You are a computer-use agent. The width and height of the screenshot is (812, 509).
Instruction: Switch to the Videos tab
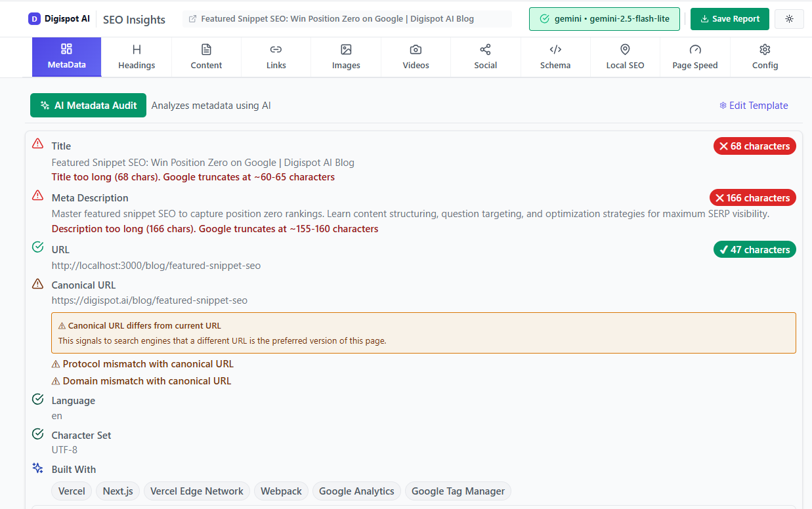pos(416,56)
